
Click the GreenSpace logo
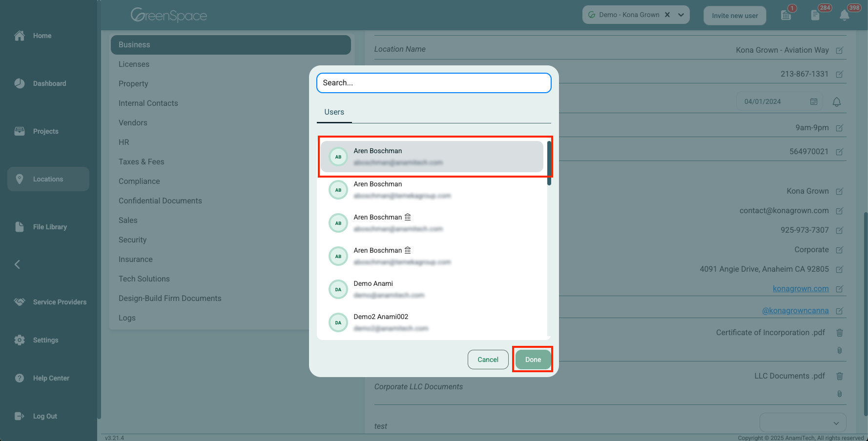tap(169, 15)
